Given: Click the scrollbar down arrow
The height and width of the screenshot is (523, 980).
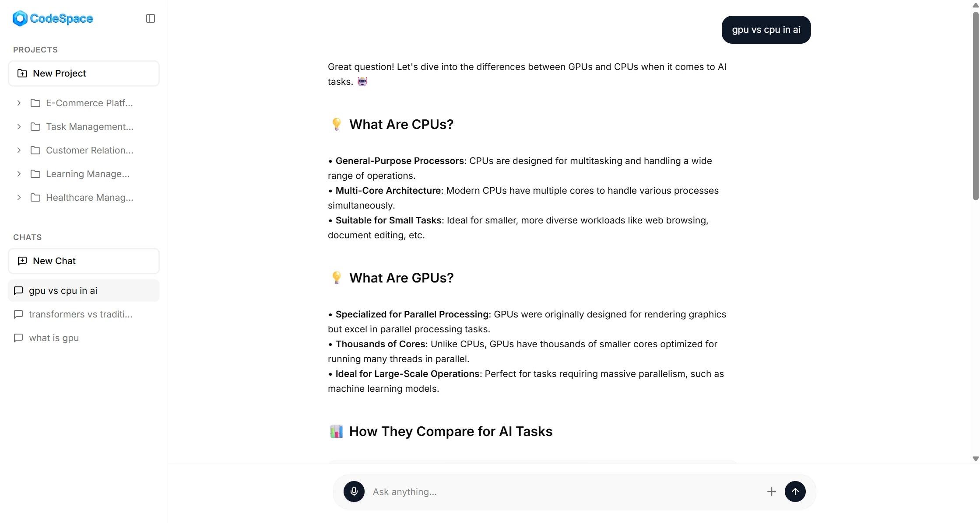Looking at the screenshot, I should click(975, 459).
